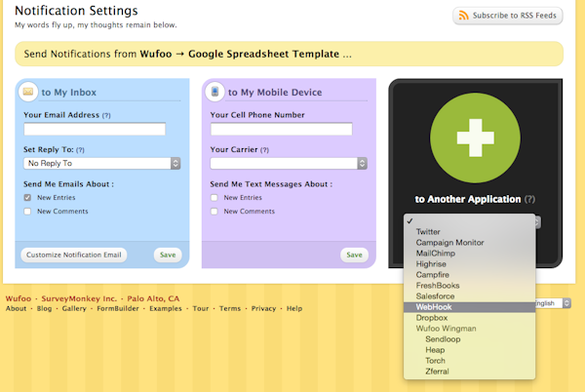This screenshot has height=392, width=585.
Task: Enable New Entries checkbox for text messages
Action: click(x=214, y=198)
